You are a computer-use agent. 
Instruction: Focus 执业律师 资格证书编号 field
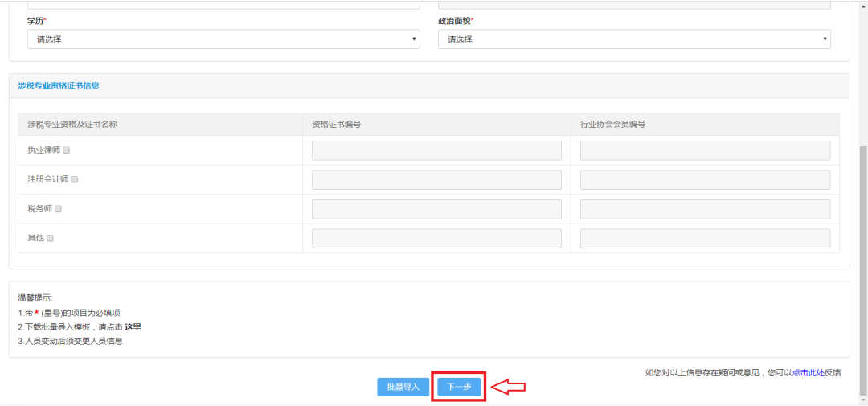coord(436,150)
